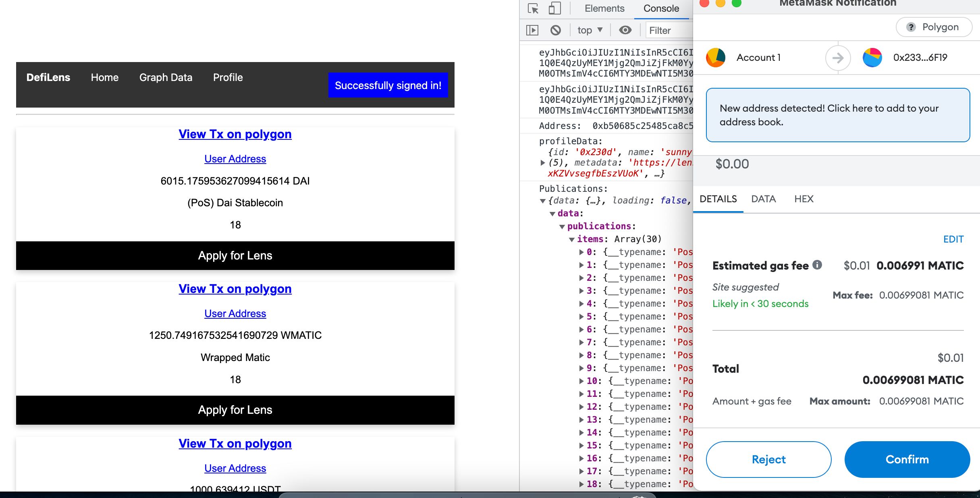Open the Home nav item
Screen dimensions: 980x498
[105, 77]
